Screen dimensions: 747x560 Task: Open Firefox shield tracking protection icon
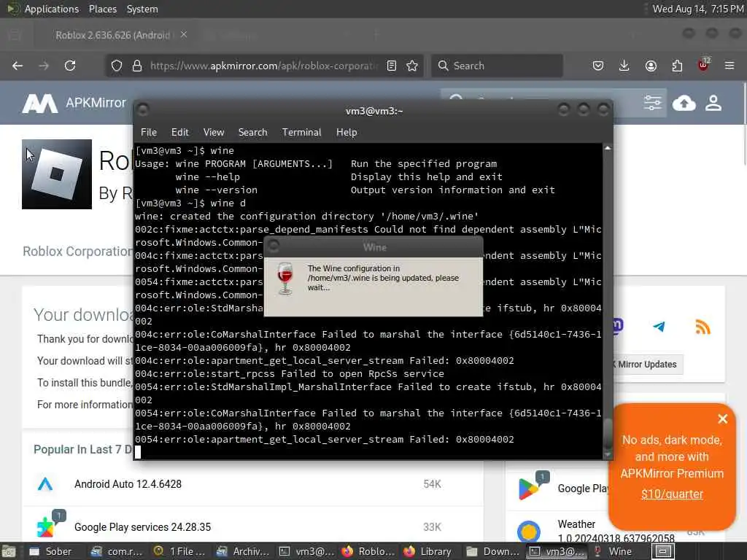pos(117,66)
